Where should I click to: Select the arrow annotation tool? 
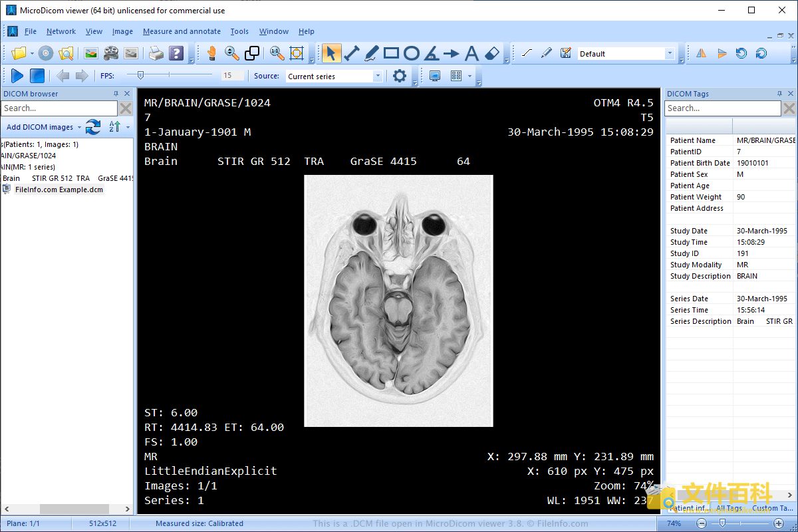(x=452, y=53)
